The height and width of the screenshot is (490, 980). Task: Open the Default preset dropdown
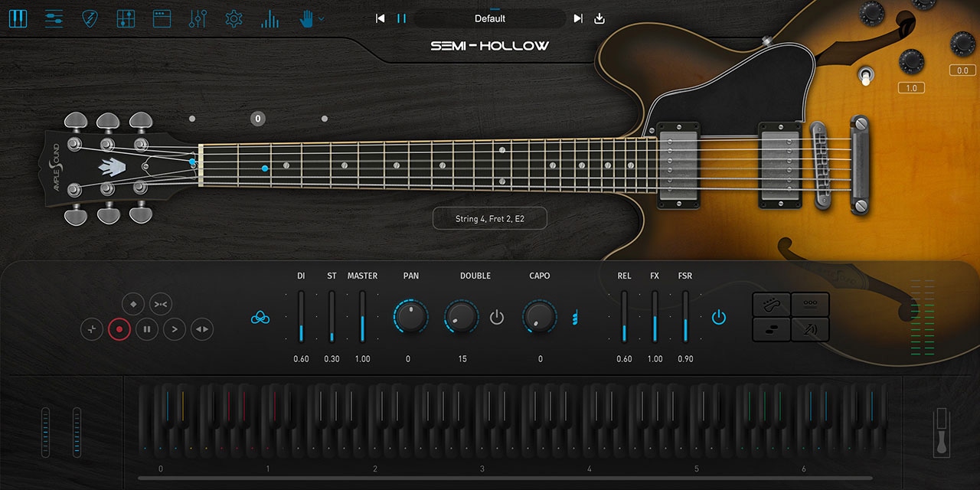pyautogui.click(x=489, y=18)
